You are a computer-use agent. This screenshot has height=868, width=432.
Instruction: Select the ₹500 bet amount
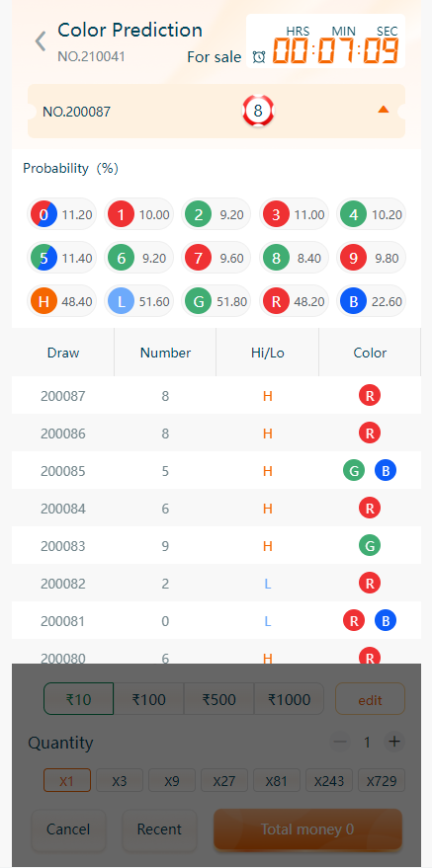[x=218, y=699]
